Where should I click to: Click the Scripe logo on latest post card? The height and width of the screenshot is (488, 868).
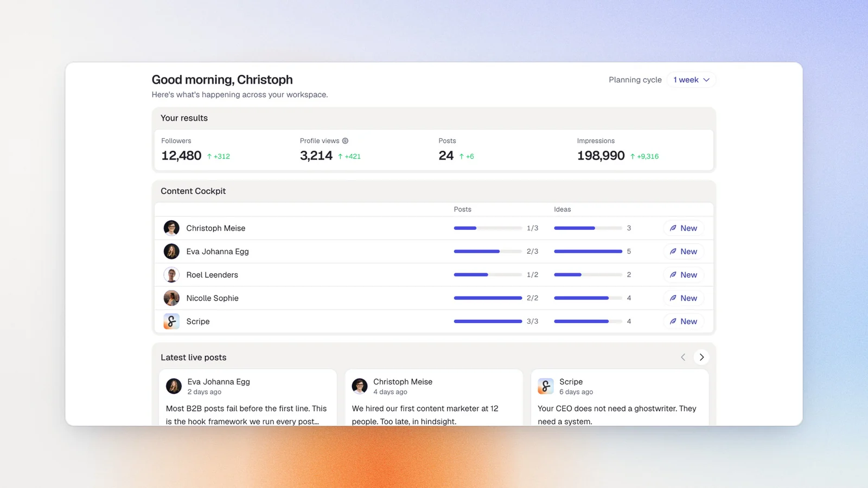tap(546, 386)
